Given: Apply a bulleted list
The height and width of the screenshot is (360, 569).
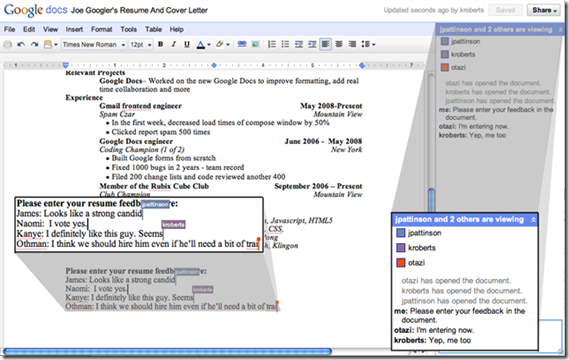Looking at the screenshot, I should point(285,44).
